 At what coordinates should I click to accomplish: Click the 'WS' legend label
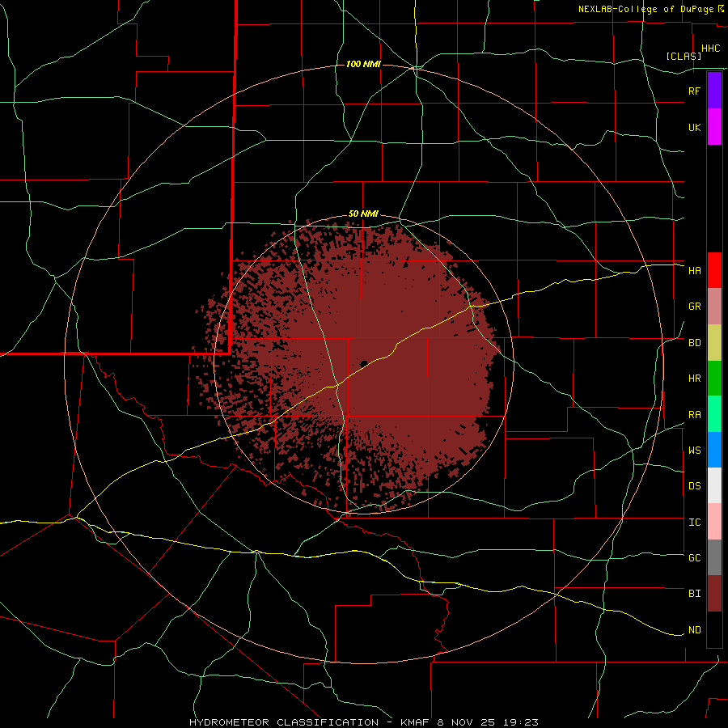[694, 451]
